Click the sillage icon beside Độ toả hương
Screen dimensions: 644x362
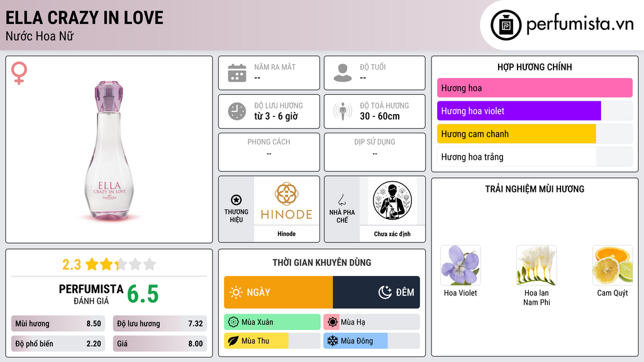coord(343,111)
